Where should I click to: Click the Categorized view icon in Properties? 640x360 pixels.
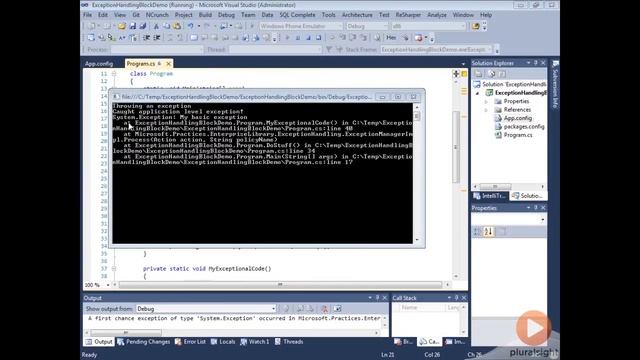click(477, 232)
